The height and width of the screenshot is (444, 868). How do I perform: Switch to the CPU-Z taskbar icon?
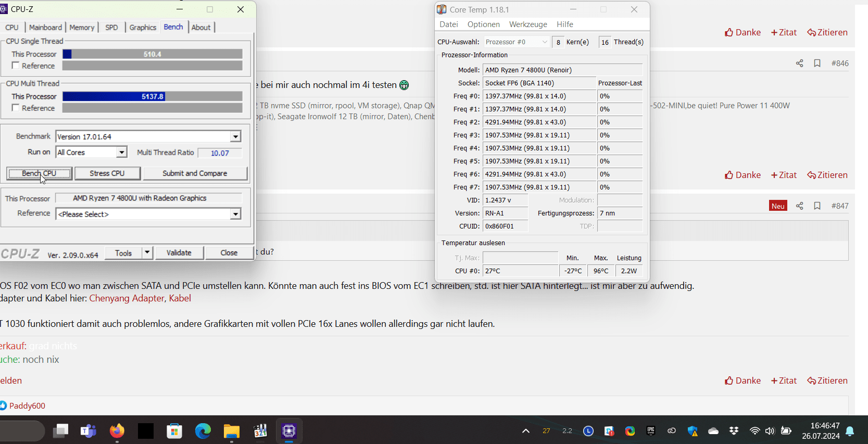point(289,430)
